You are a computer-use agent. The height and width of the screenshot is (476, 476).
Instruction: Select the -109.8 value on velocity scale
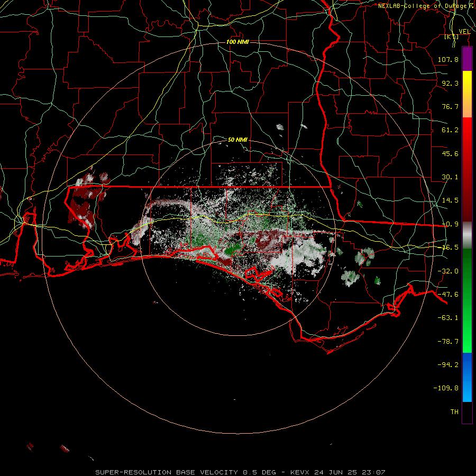coord(446,388)
